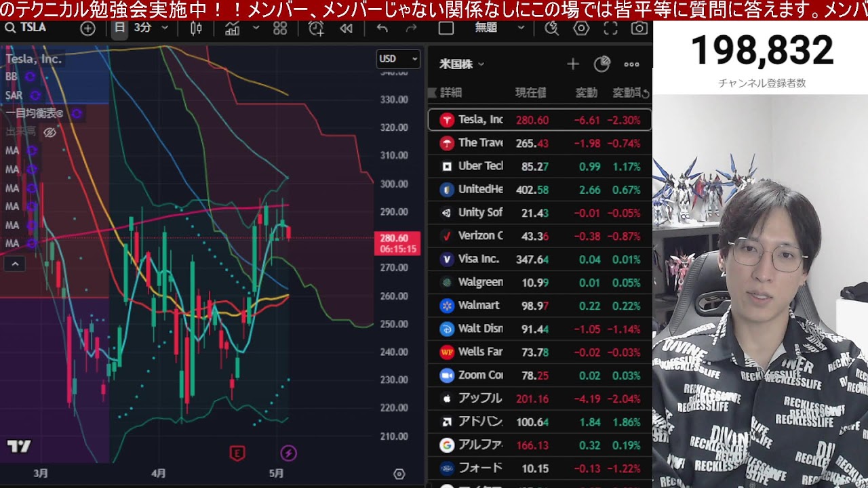The height and width of the screenshot is (488, 868).
Task: Select Tesla, Inc in the watchlist
Action: pos(540,120)
